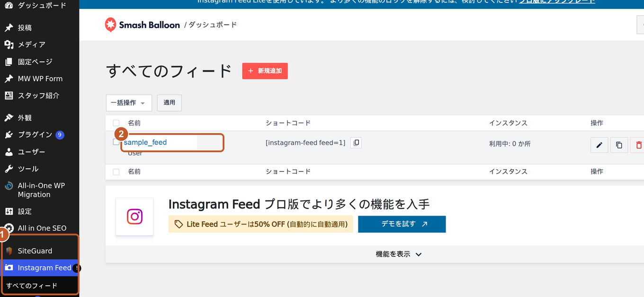Viewport: 644px width, 297px height.
Task: Click the SiteGuard shield icon
Action: [9, 251]
